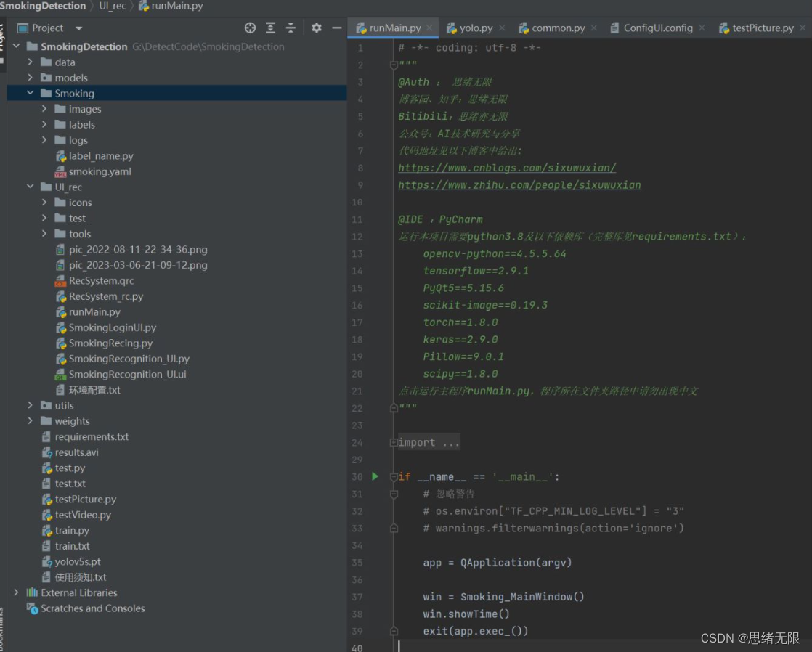Collapse the UI_rec folder

pos(30,187)
